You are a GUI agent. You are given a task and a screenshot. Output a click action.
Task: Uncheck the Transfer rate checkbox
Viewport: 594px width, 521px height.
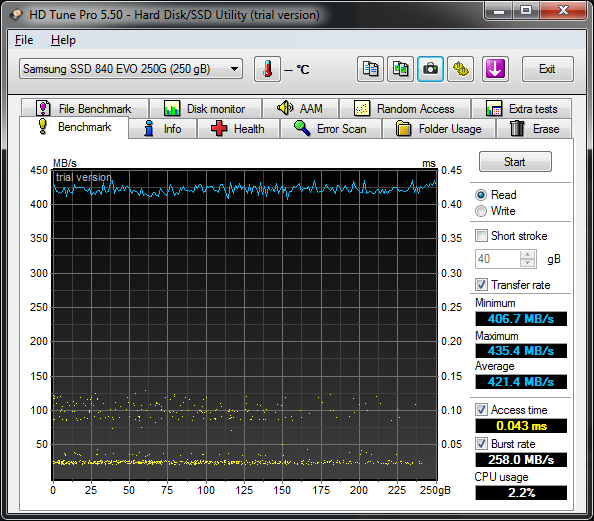481,285
